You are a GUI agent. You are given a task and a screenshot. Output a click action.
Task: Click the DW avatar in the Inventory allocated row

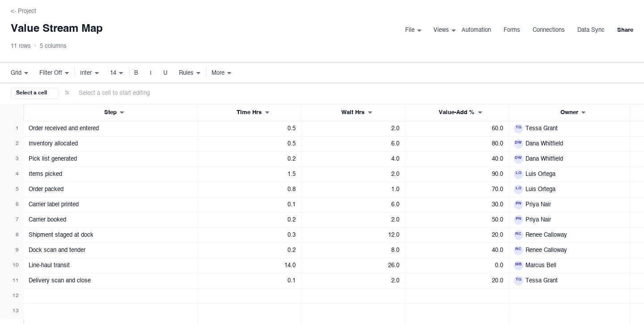(518, 144)
